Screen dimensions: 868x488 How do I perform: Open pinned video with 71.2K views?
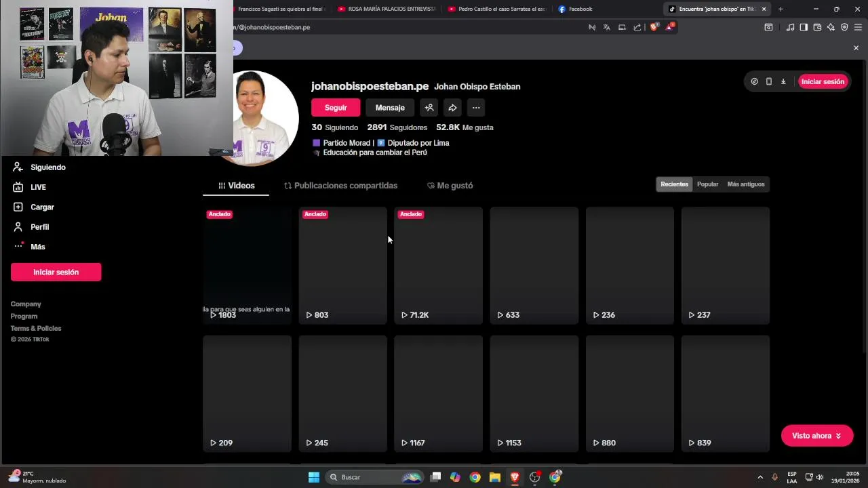tap(438, 265)
